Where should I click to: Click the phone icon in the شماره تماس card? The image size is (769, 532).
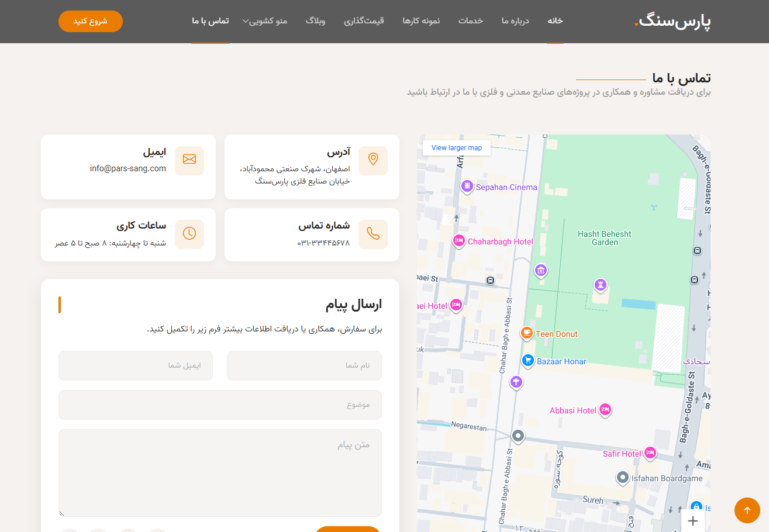373,234
